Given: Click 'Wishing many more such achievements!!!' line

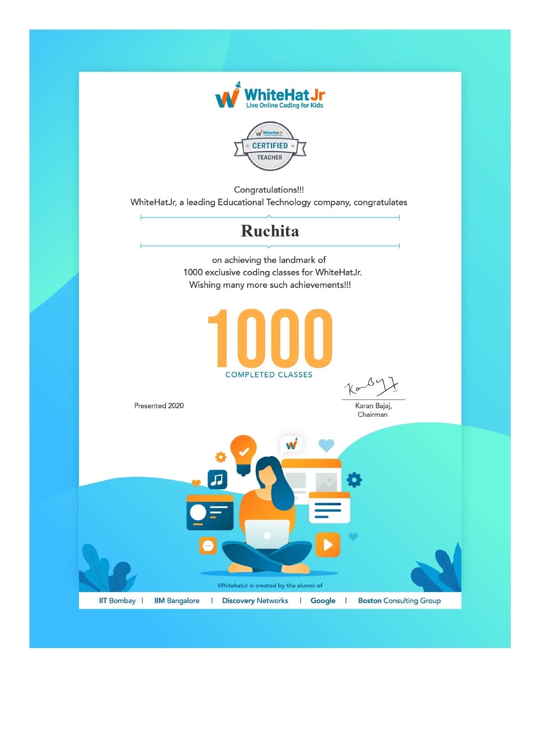Looking at the screenshot, I should coord(270,285).
